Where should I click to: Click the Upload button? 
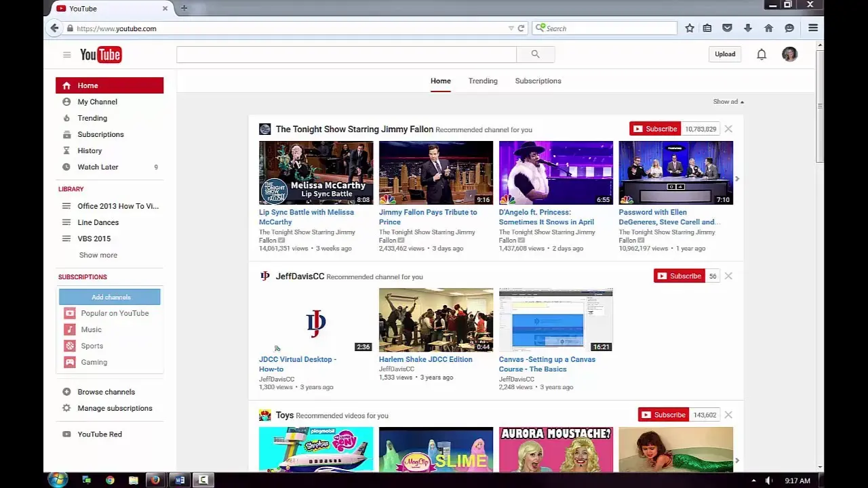click(725, 54)
